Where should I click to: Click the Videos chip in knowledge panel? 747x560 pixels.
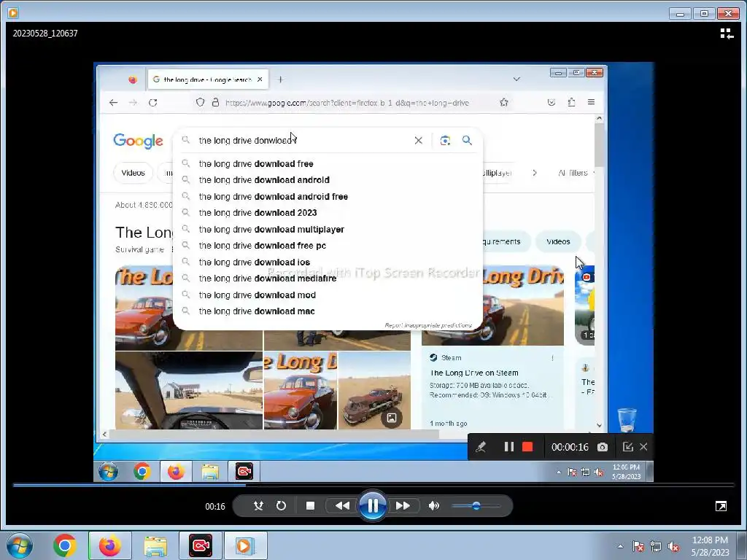click(558, 241)
